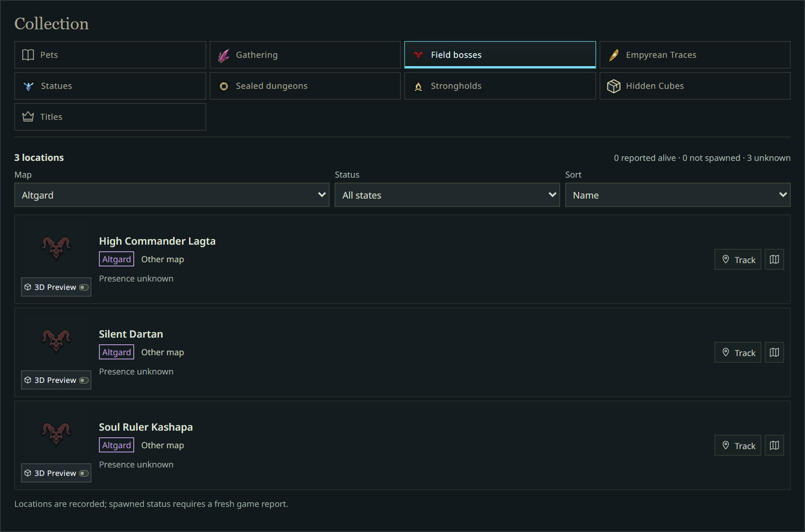The width and height of the screenshot is (805, 532).
Task: Select the Field bosses tab
Action: (x=500, y=55)
